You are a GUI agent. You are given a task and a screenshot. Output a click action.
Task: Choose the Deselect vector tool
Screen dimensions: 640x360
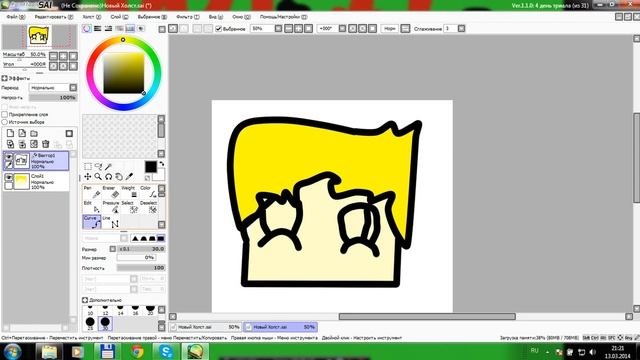(x=148, y=207)
